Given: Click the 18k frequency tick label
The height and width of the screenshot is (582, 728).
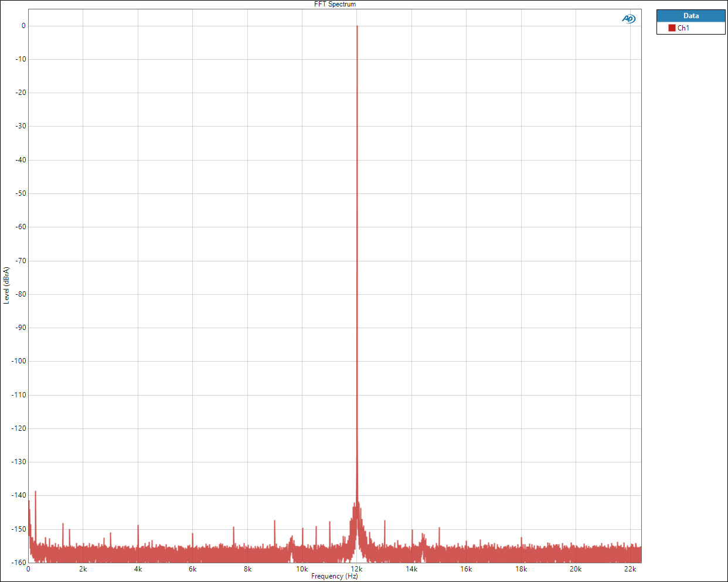Looking at the screenshot, I should click(521, 569).
